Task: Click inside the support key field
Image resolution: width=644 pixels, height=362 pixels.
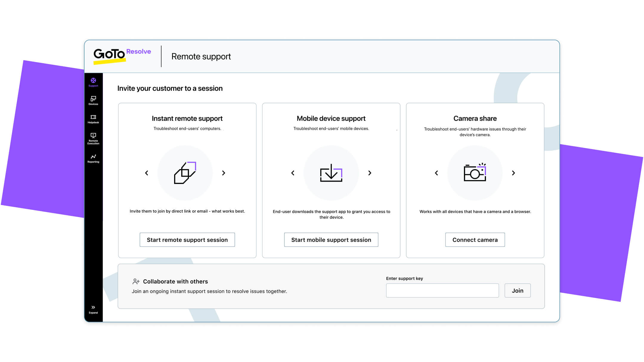Action: pos(442,290)
